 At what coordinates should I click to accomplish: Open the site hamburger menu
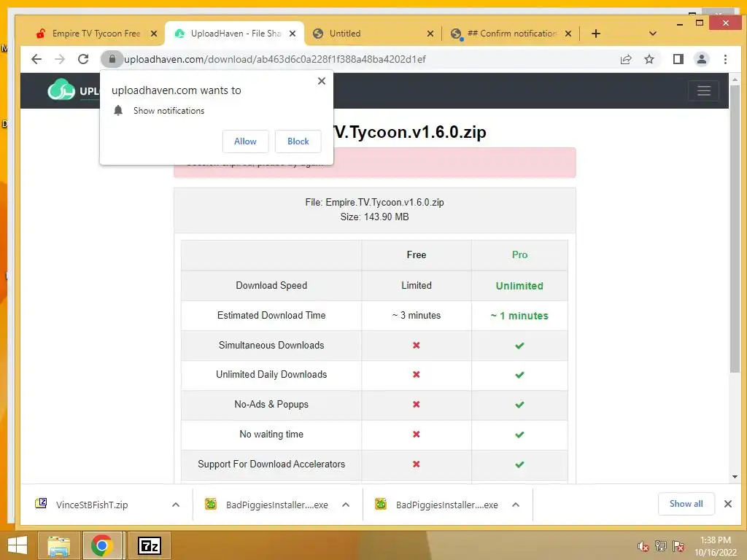(x=704, y=90)
